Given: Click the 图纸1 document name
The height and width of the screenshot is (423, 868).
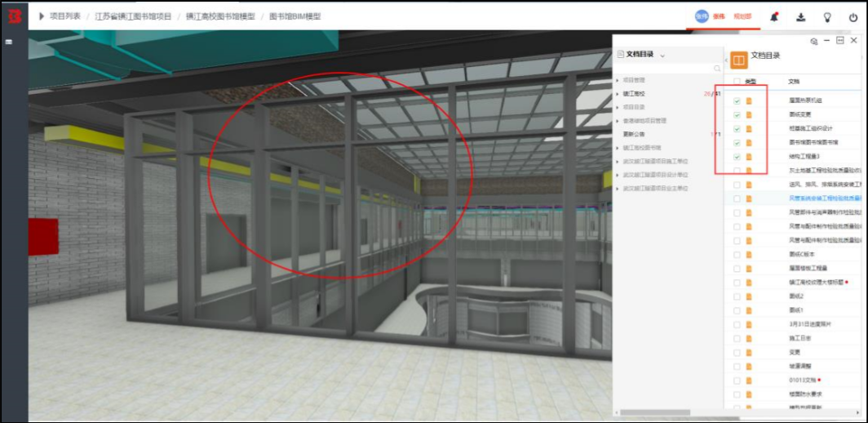Looking at the screenshot, I should click(x=796, y=310).
